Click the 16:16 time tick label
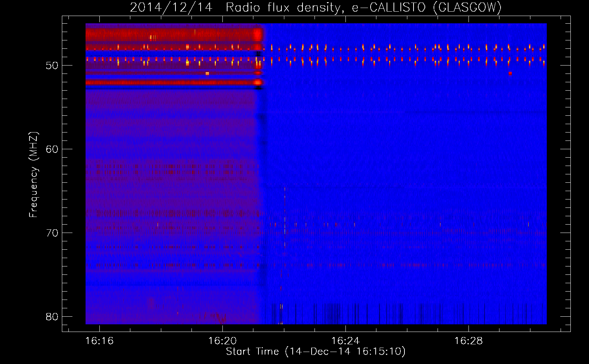589x364 pixels. 99,341
